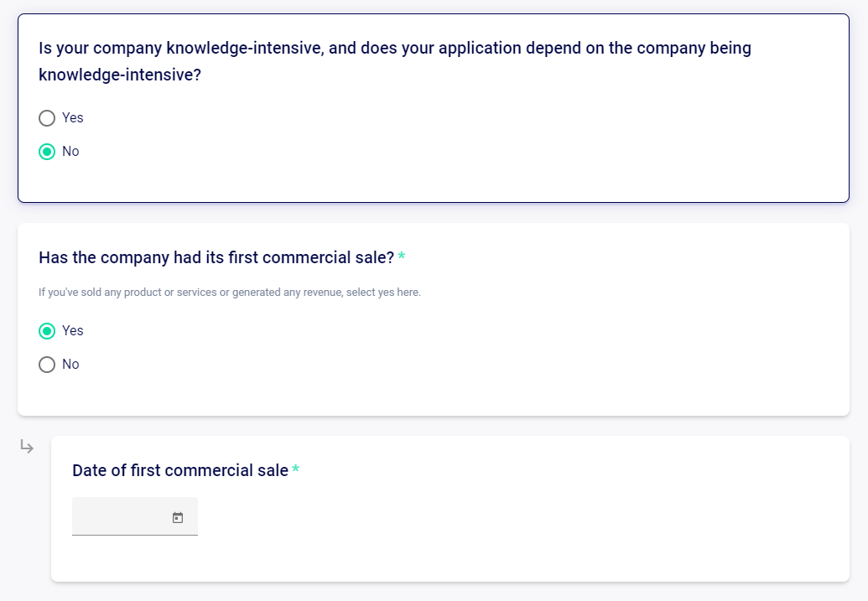Click the No label under knowledge-intensive question
Screen dimensions: 868x601
point(70,152)
